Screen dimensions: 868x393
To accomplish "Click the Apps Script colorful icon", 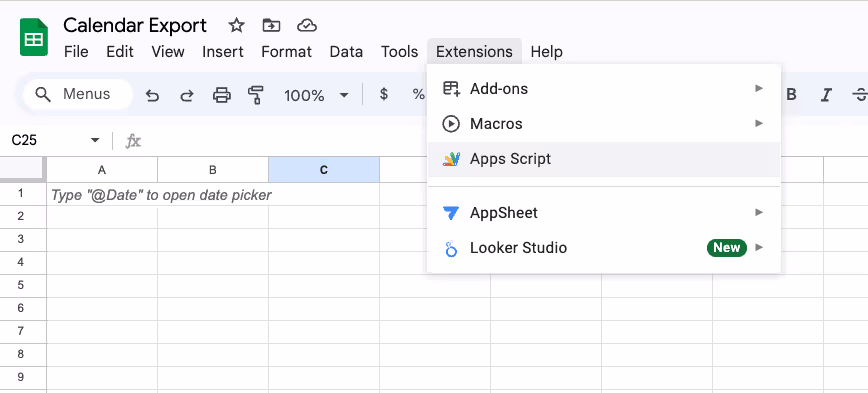I will coord(451,159).
